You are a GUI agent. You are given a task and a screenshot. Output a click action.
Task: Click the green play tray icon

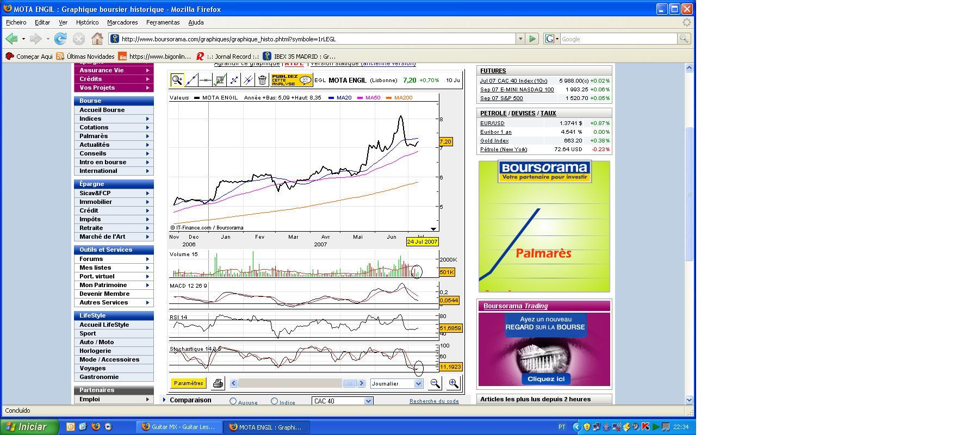(x=656, y=427)
